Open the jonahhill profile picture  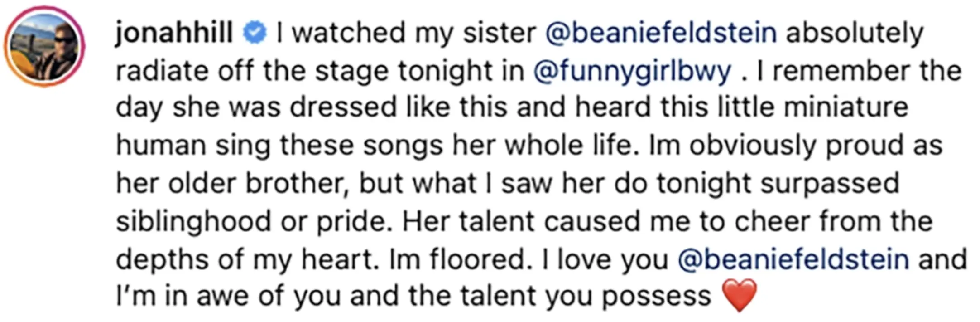point(44,47)
